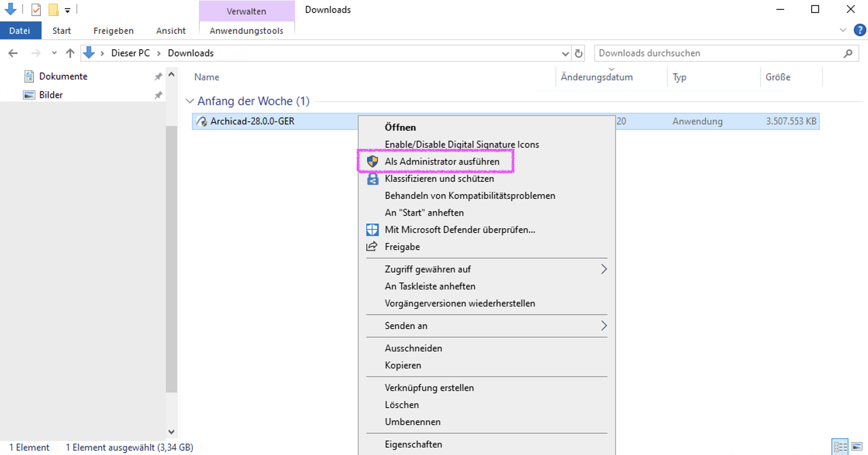Open the Anwendungstools tab
This screenshot has height=455, width=868.
pyautogui.click(x=247, y=31)
